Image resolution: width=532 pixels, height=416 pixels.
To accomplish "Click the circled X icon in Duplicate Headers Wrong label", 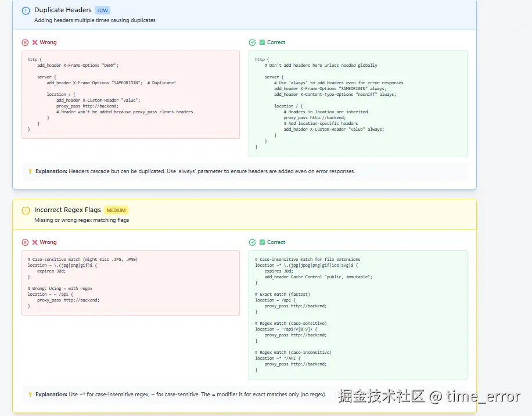I will click(x=25, y=42).
